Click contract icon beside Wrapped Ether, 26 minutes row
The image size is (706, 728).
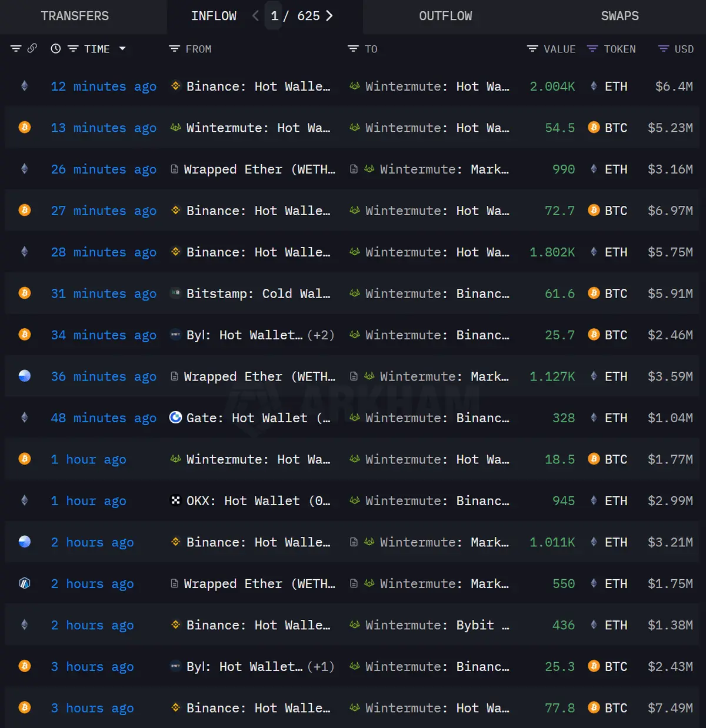click(175, 169)
